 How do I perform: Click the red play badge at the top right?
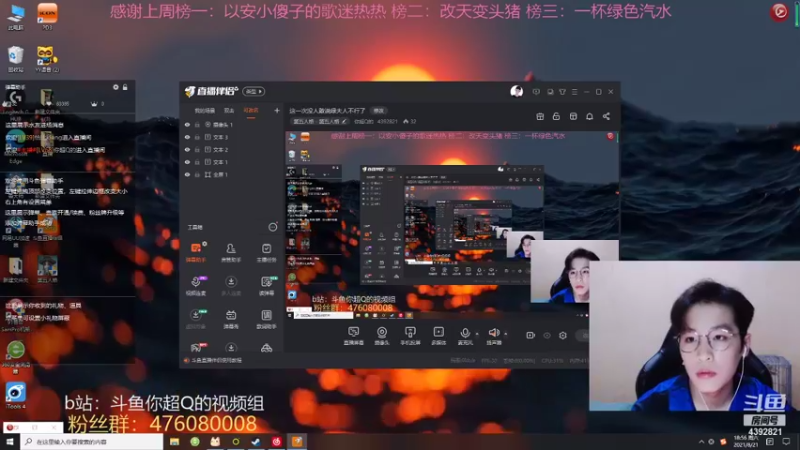coord(779,11)
